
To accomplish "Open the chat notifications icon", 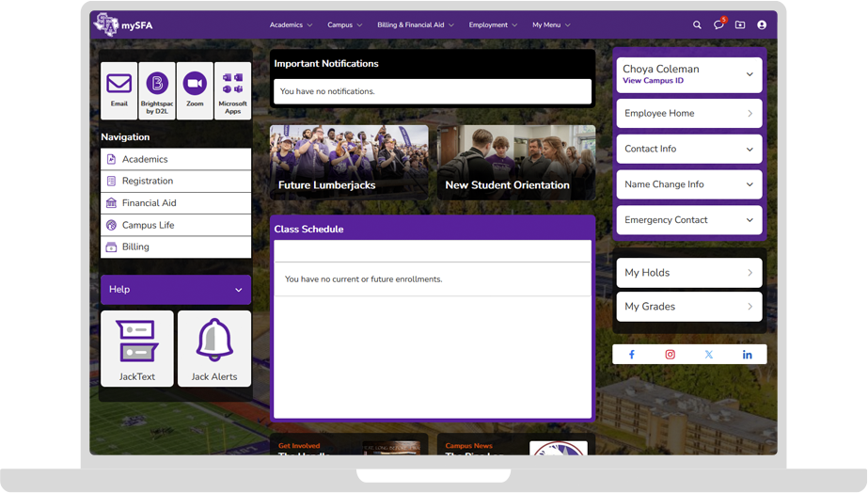I will 718,25.
